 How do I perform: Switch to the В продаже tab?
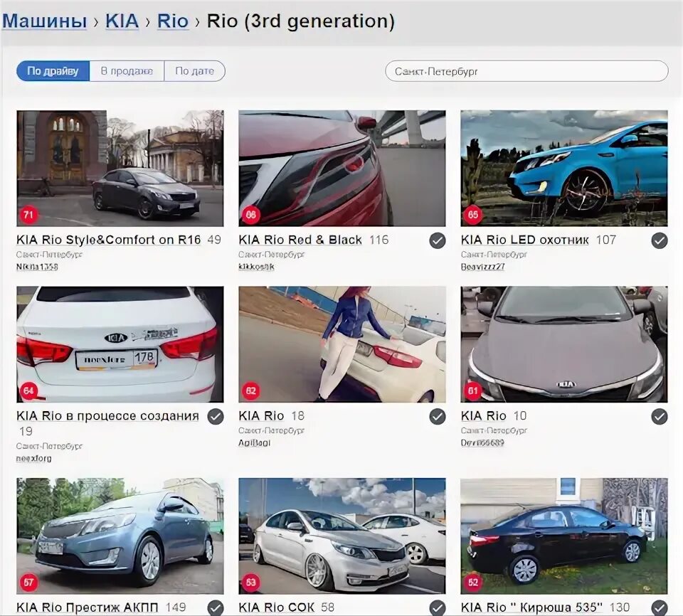tap(127, 71)
